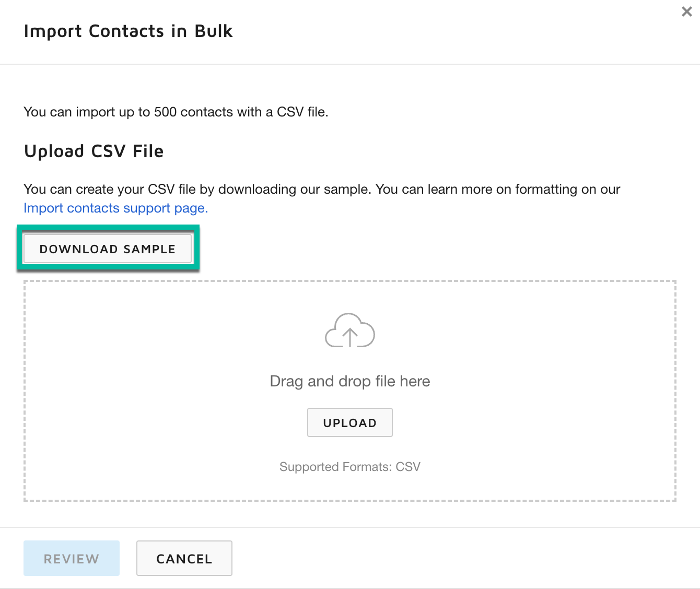This screenshot has height=589, width=700.
Task: Click the disabled REVIEW button
Action: [x=71, y=558]
